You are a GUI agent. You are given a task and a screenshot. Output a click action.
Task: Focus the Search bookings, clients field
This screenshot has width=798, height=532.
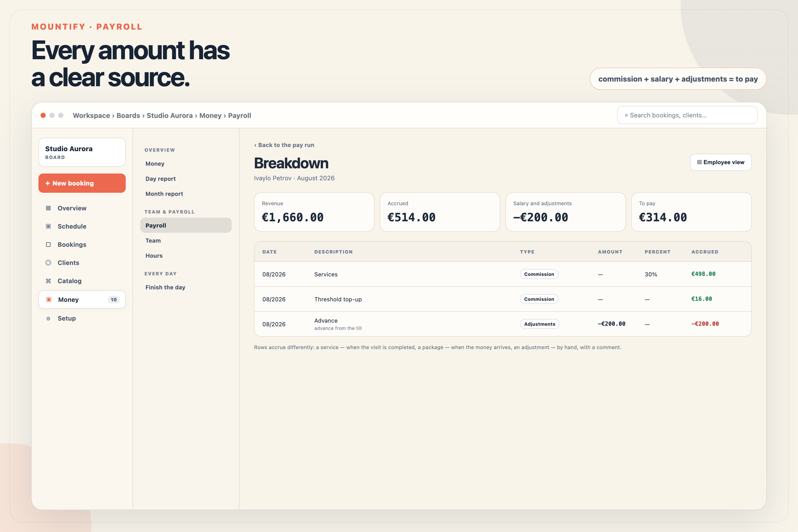[687, 115]
